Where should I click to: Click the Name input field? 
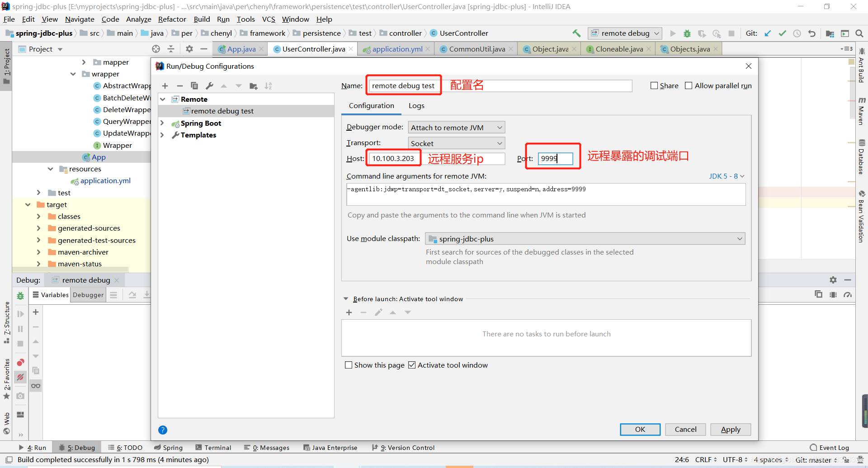500,85
